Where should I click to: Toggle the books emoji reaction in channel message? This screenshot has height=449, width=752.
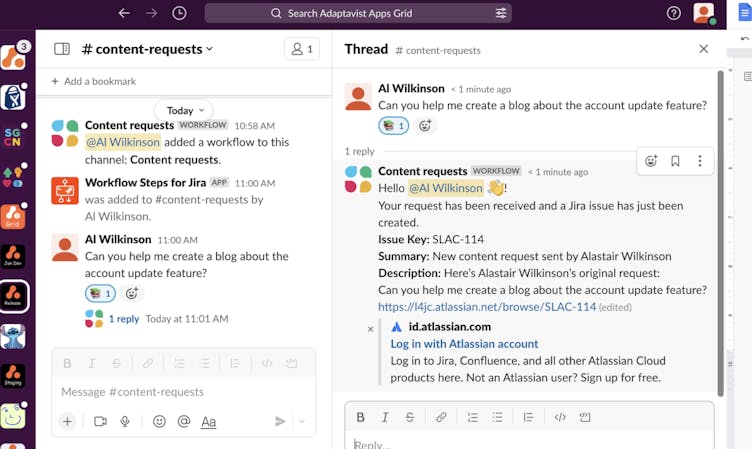coord(100,294)
